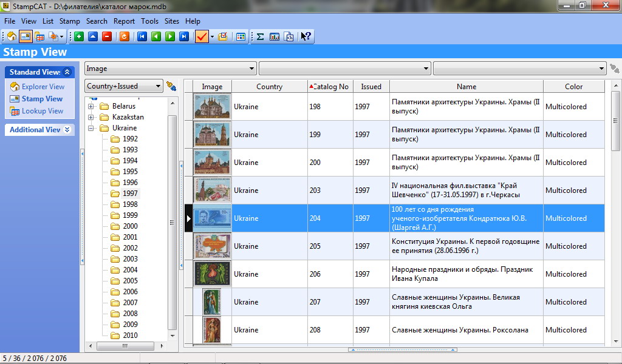
Task: Select the 2010 folder under Ukraine
Action: [130, 335]
